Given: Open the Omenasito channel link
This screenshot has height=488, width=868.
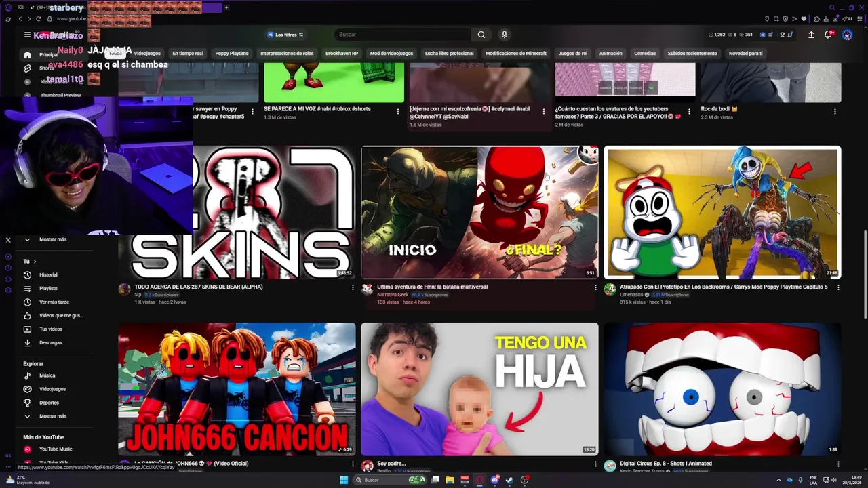Looking at the screenshot, I should (632, 295).
